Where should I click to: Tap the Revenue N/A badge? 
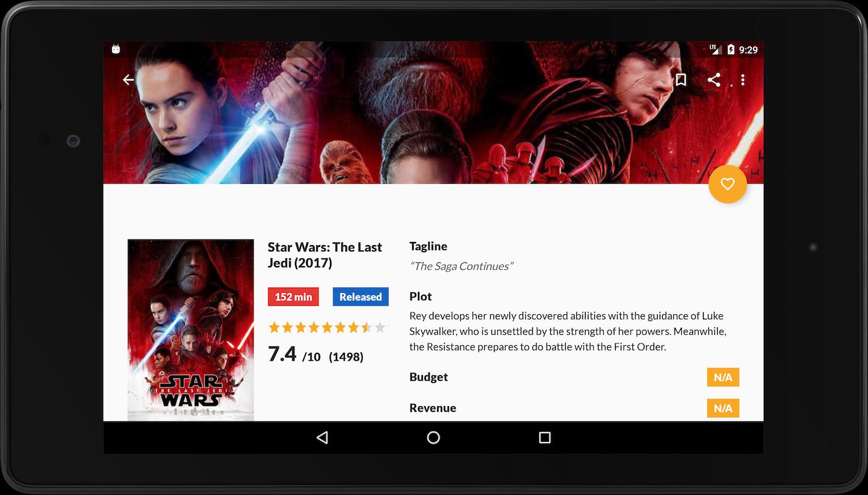[x=723, y=408]
